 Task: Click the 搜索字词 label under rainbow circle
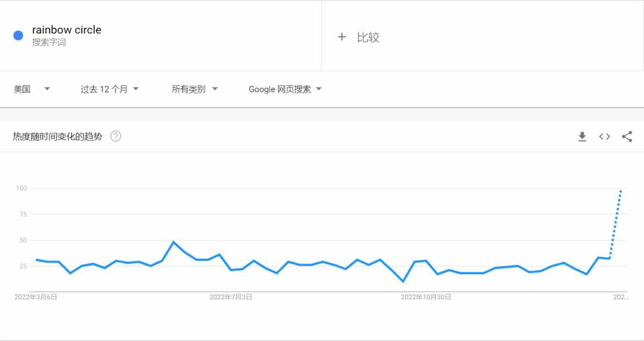[49, 42]
